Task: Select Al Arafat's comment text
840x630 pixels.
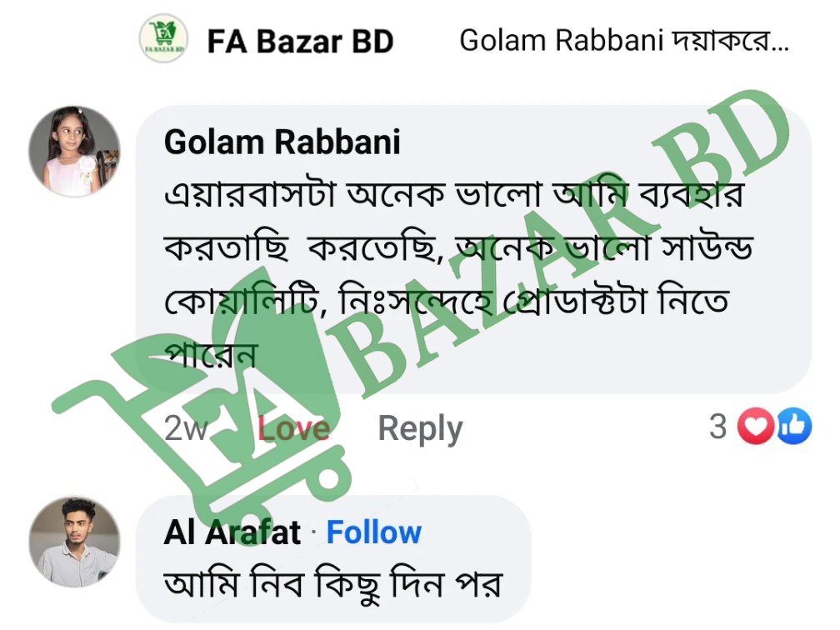Action: (332, 584)
